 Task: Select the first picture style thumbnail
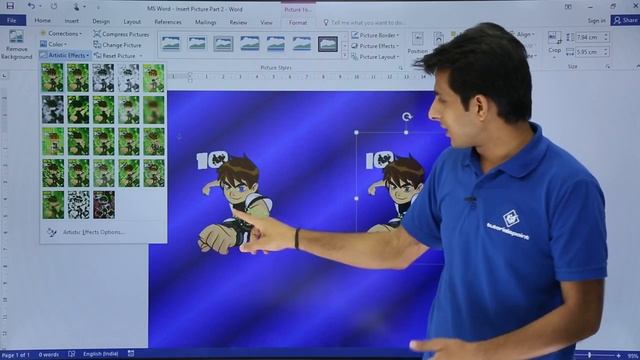171,43
